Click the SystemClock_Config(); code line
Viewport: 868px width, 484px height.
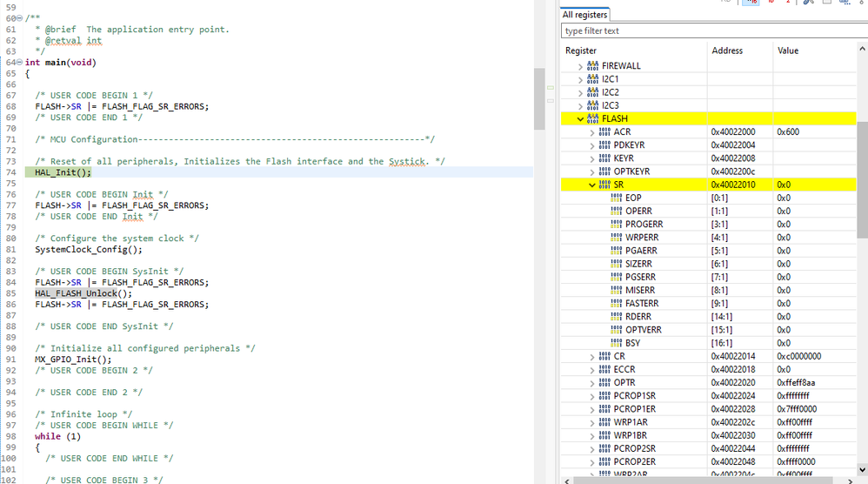click(89, 249)
